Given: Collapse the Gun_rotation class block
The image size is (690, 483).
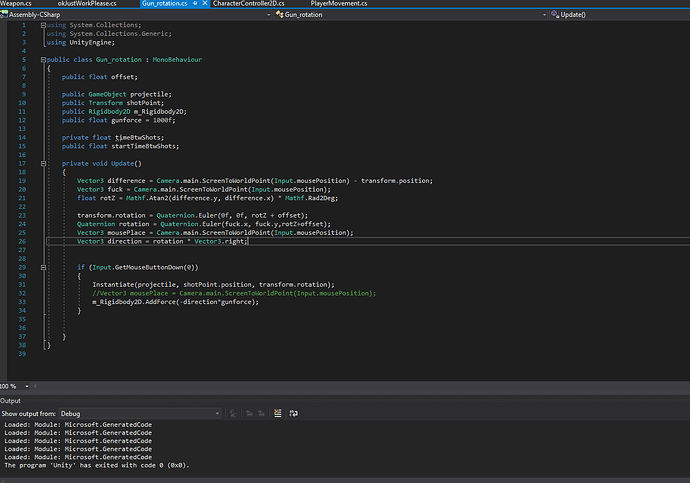Looking at the screenshot, I should (x=45, y=59).
